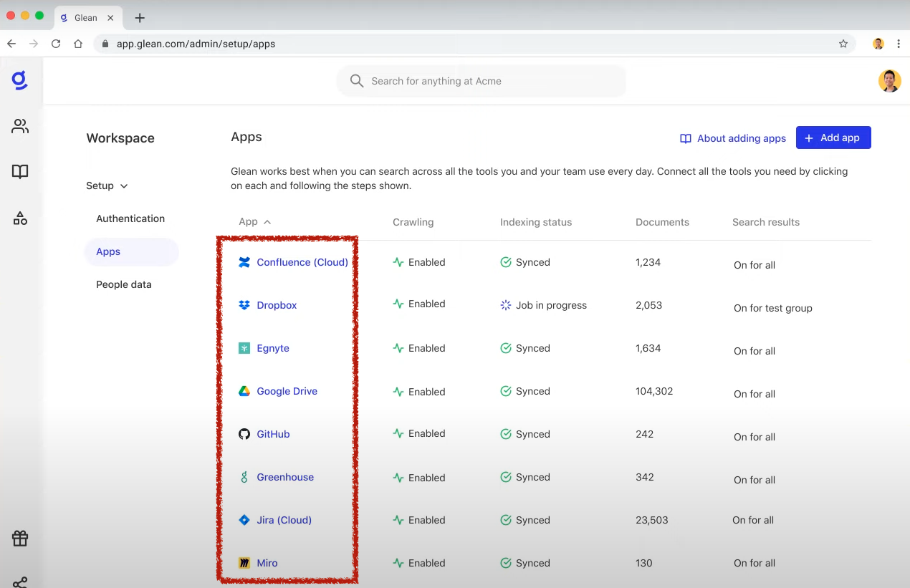Click Dropbox's "Job in progress" status
The width and height of the screenshot is (910, 588).
(x=551, y=305)
